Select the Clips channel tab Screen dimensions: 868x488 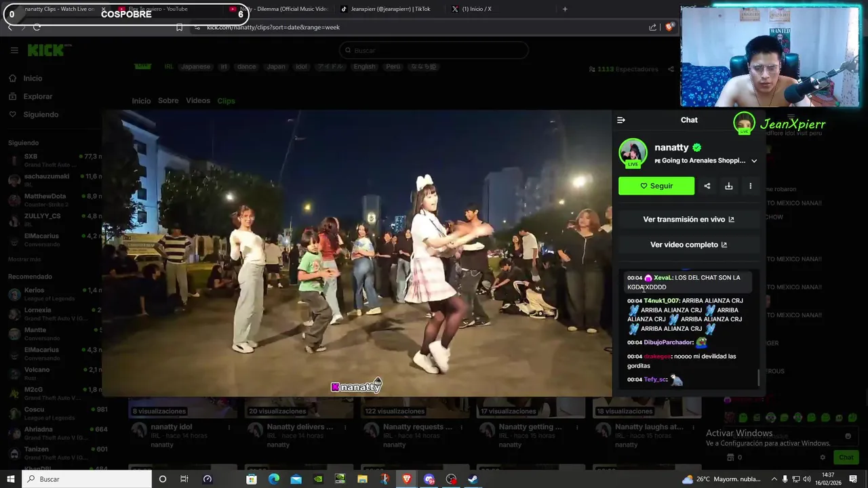pyautogui.click(x=226, y=101)
